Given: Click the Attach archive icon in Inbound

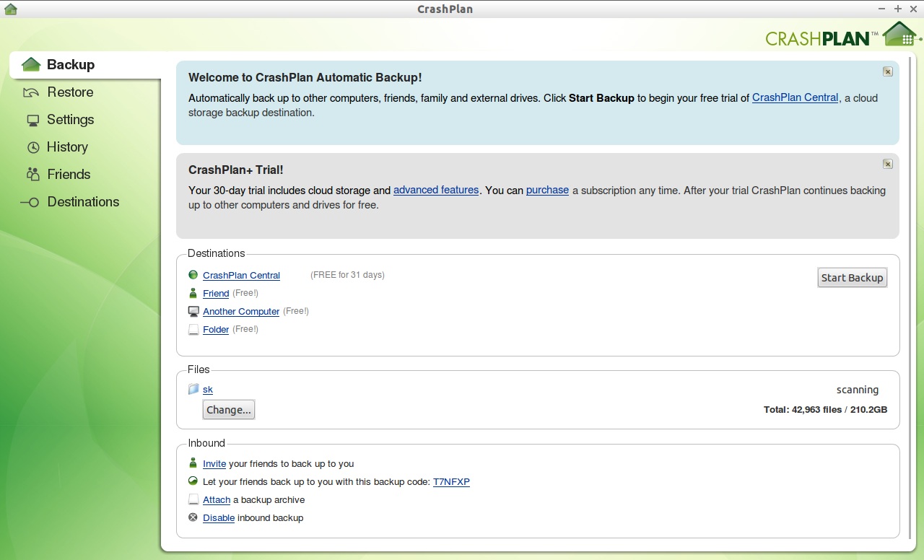Looking at the screenshot, I should [193, 499].
